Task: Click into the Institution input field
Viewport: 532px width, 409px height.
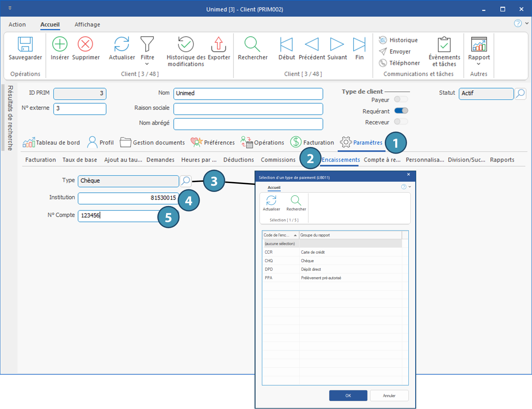Action: [x=128, y=198]
